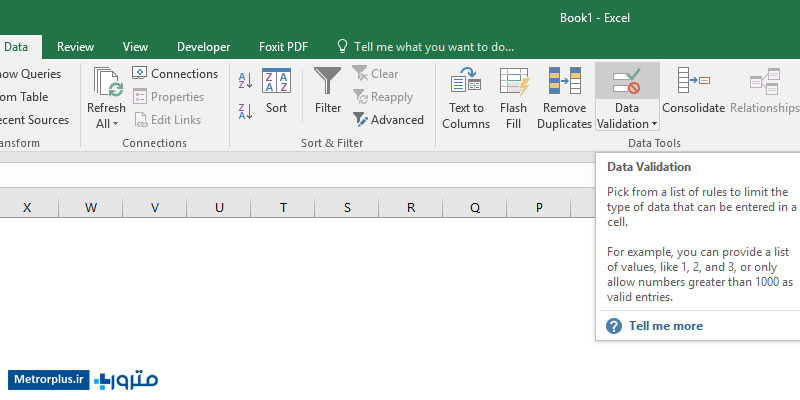This screenshot has width=800, height=400.
Task: Click the From Table command
Action: coord(24,97)
